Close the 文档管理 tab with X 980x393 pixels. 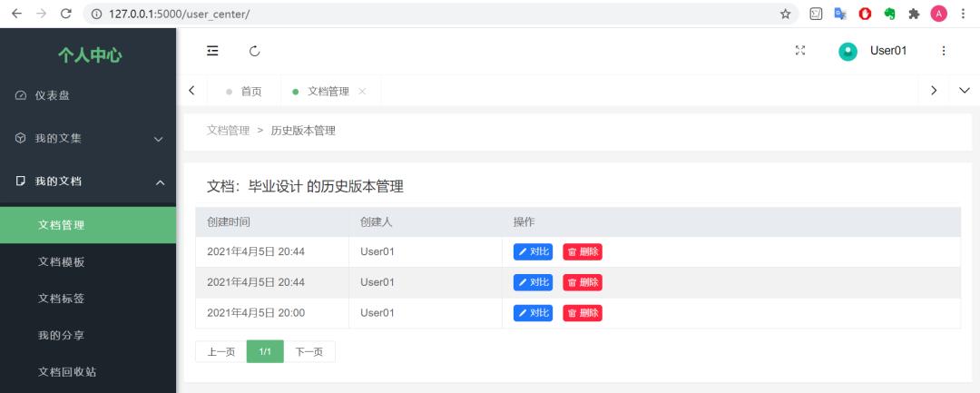point(362,92)
